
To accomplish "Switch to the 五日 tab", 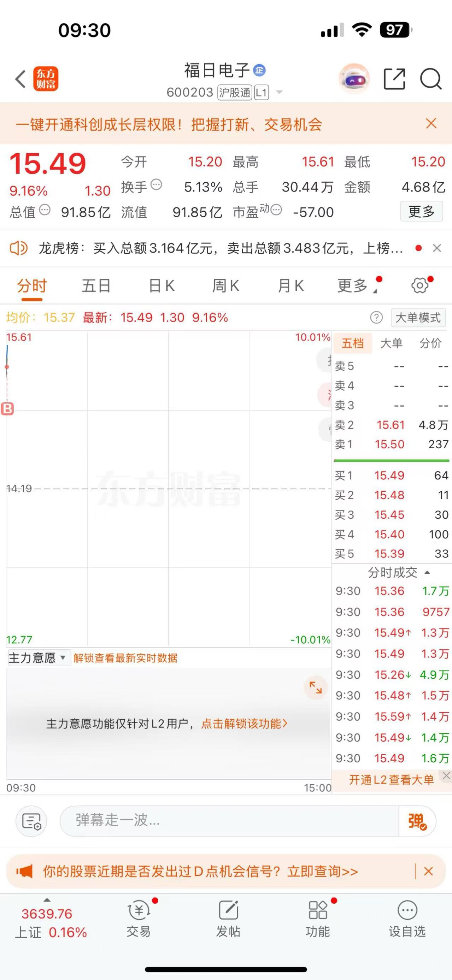I will [x=96, y=286].
